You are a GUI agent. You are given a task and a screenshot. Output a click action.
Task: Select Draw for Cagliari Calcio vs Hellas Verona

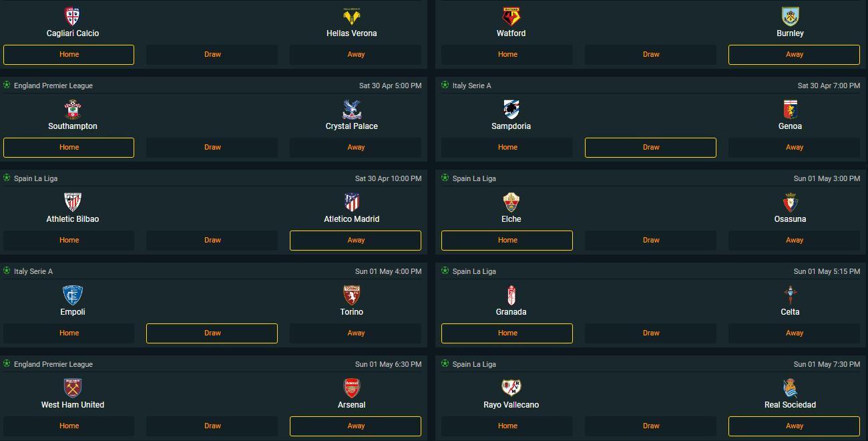point(212,55)
